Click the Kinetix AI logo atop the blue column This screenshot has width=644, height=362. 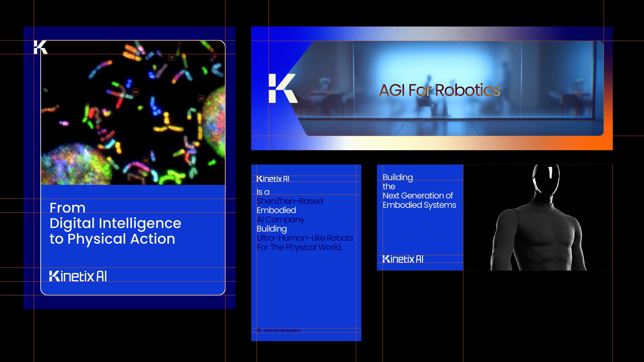coord(273,179)
